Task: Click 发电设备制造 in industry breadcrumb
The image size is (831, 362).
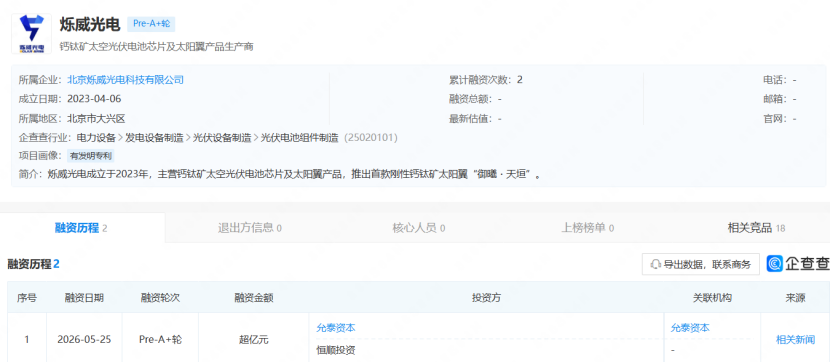Action: point(154,138)
